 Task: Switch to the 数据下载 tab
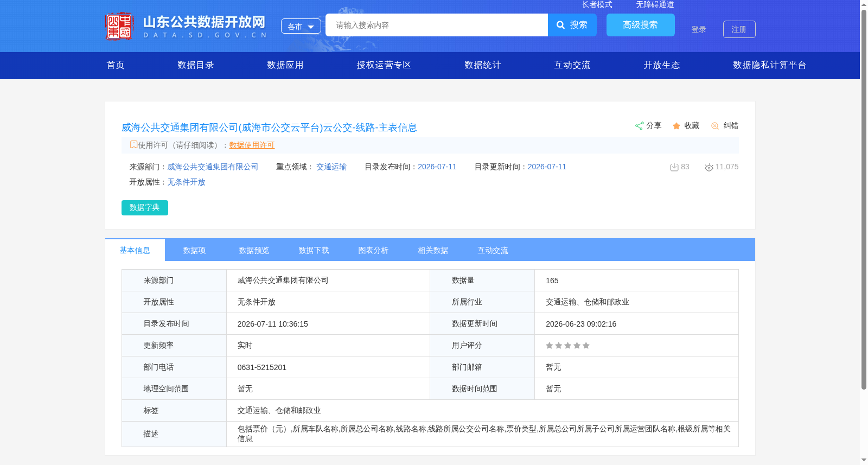[314, 250]
